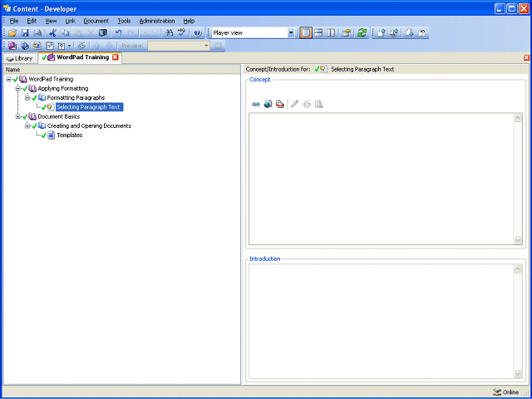Screen dimensions: 532x399
Task: Select the Templates document item
Action: tap(70, 135)
